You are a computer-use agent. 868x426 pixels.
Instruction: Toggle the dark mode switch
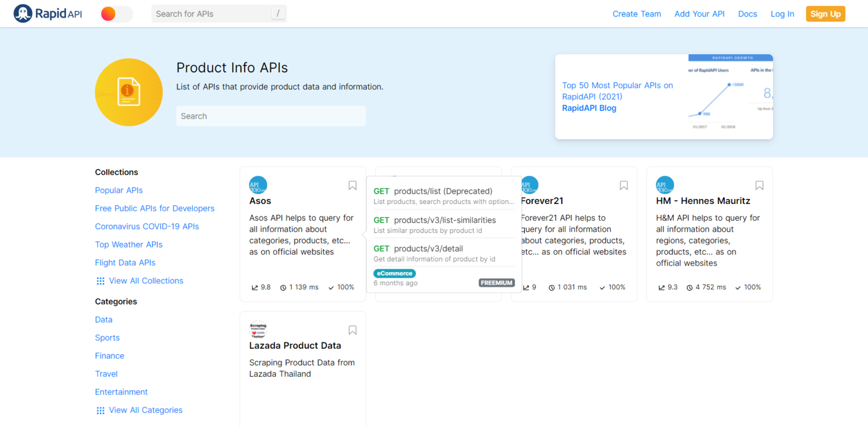(115, 13)
